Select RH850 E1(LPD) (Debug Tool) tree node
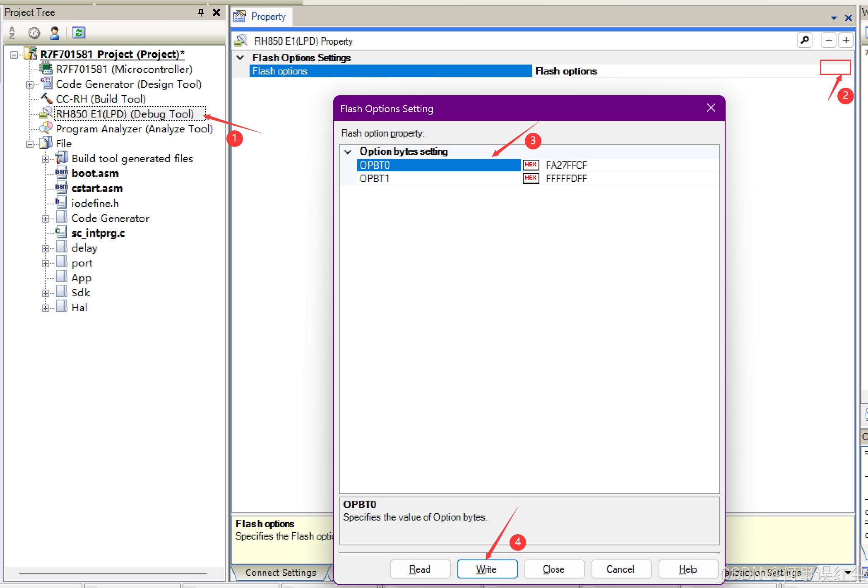The height and width of the screenshot is (588, 868). (125, 114)
